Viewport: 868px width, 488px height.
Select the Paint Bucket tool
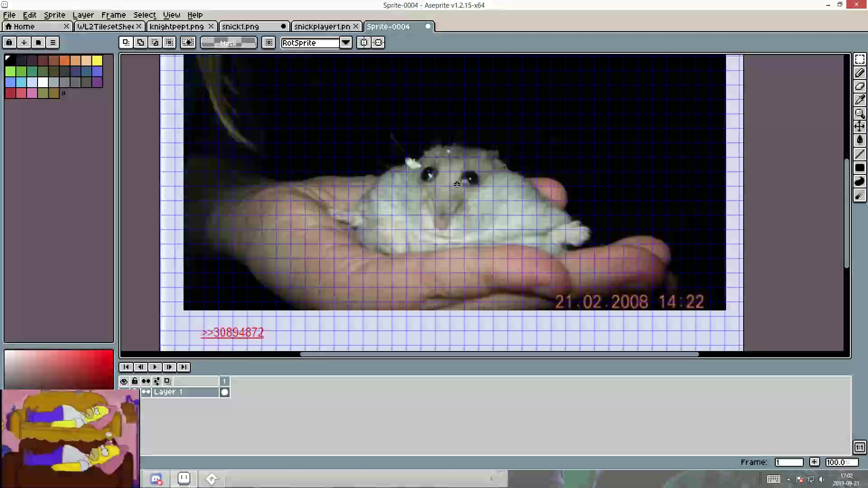(x=859, y=140)
